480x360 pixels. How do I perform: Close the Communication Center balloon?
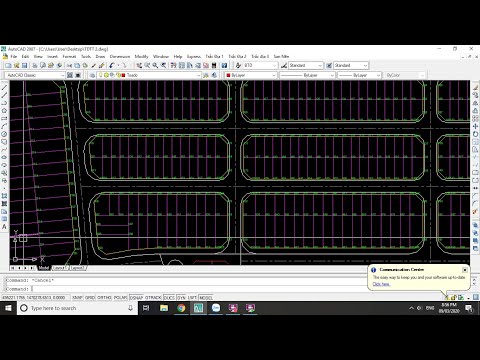click(x=465, y=270)
